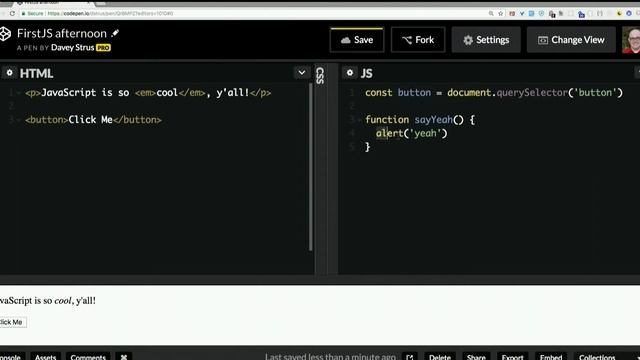Viewport: 640px width, 360px height.
Task: Click the HTML panel title
Action: tap(36, 73)
